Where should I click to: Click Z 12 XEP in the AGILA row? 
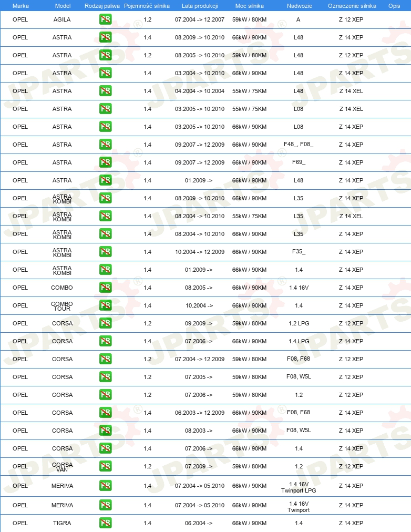[x=351, y=19]
